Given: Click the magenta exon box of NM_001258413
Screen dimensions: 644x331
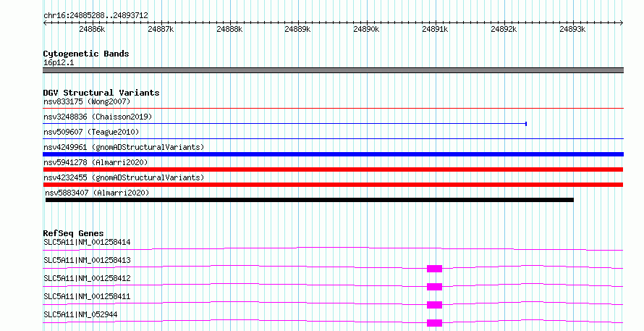Looking at the screenshot, I should 435,269.
